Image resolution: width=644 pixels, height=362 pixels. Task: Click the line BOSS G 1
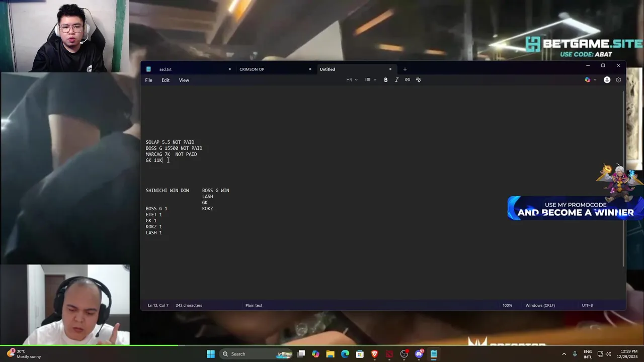pyautogui.click(x=156, y=209)
